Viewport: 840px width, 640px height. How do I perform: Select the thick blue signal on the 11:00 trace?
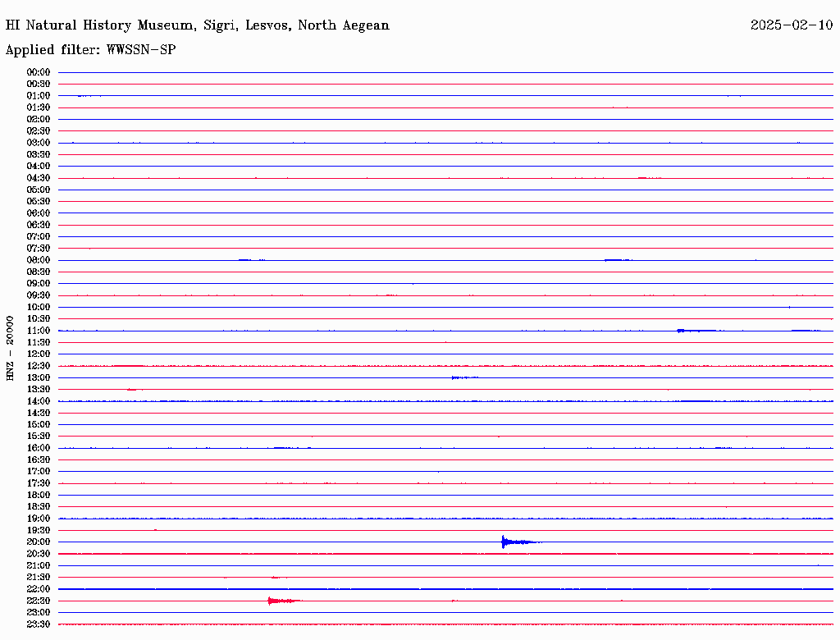(696, 331)
